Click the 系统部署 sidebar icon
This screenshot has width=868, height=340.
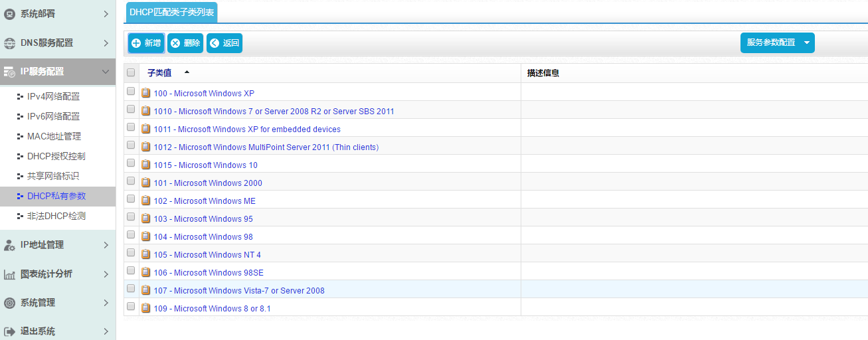tap(9, 14)
